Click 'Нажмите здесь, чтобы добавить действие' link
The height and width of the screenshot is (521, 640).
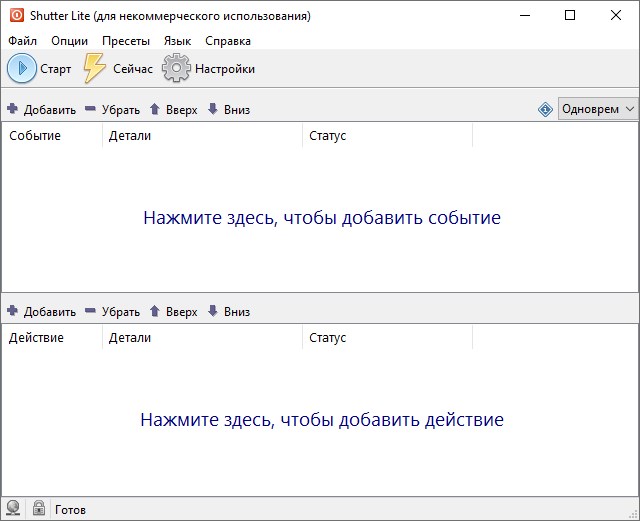(322, 419)
